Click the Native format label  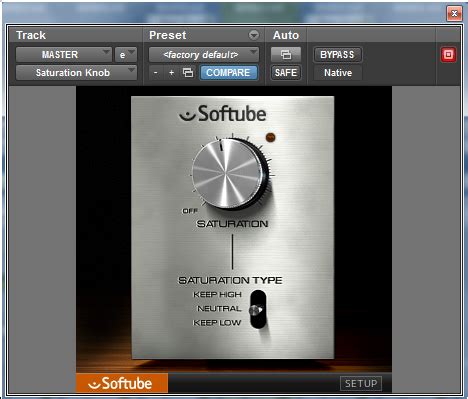coord(338,73)
